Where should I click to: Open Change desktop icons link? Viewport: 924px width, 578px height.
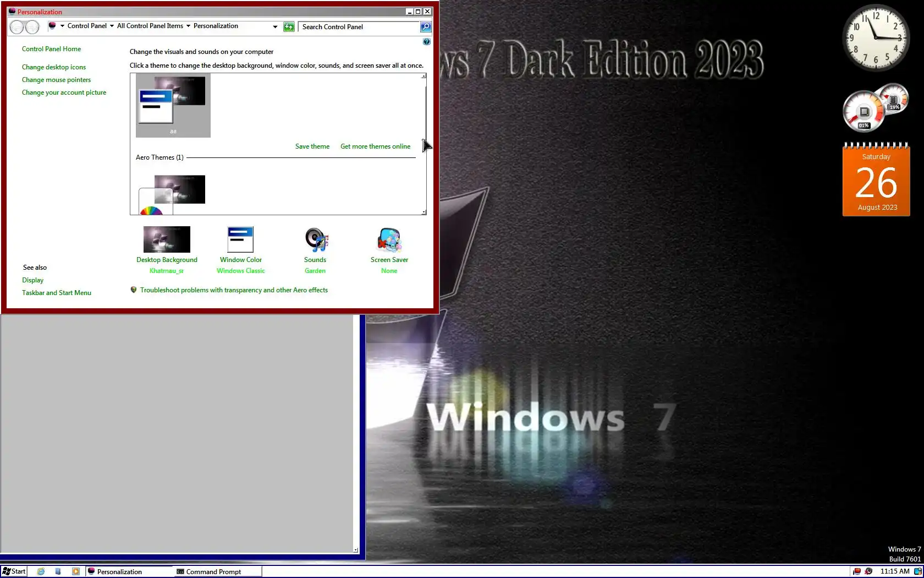pos(54,67)
